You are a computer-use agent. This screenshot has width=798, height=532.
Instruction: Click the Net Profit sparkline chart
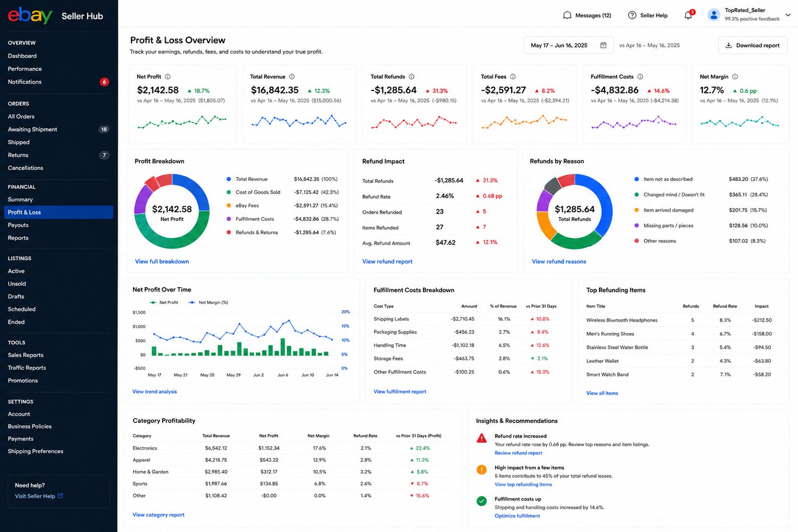click(x=182, y=122)
